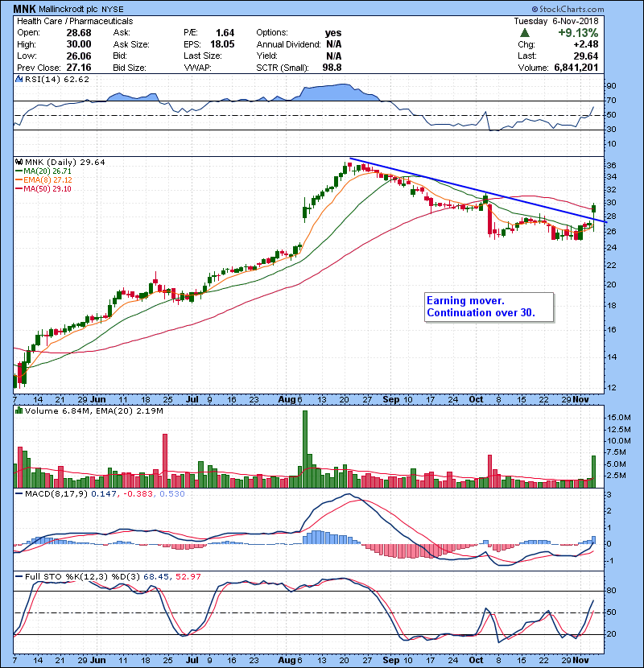Image resolution: width=644 pixels, height=668 pixels.
Task: Click the stochastic %K value 68.45
Action: point(156,576)
